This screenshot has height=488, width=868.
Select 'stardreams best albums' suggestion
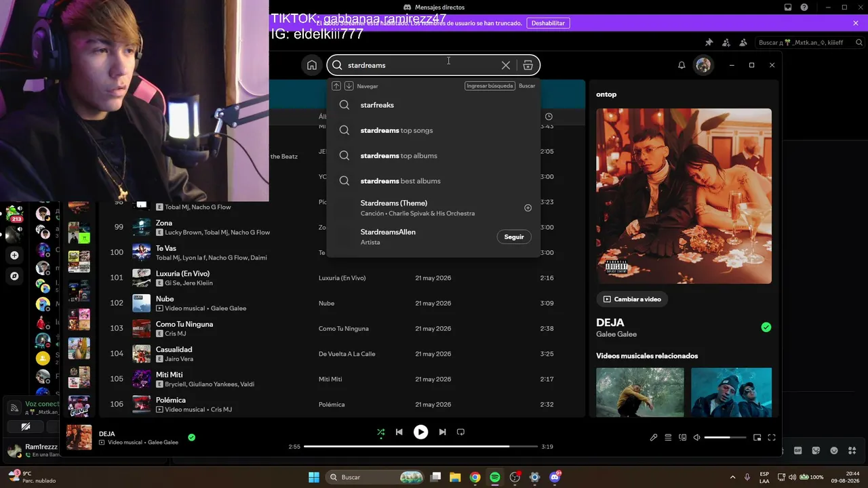[433, 181]
